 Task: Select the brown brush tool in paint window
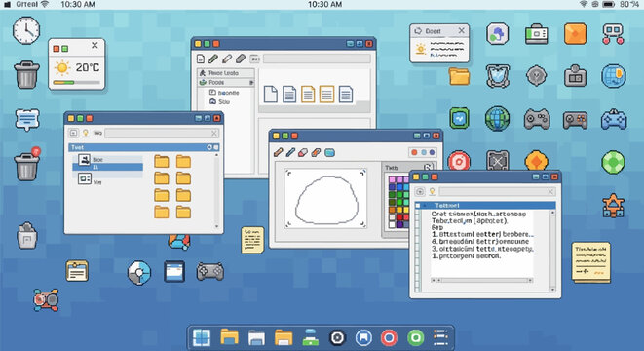click(278, 152)
